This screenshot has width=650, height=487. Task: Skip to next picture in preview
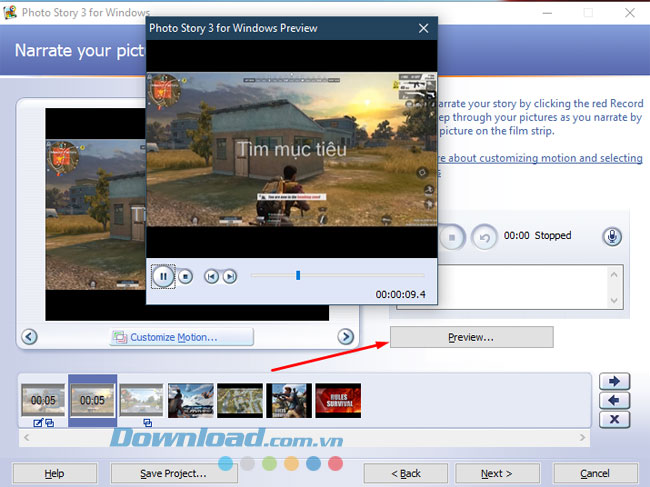point(230,276)
